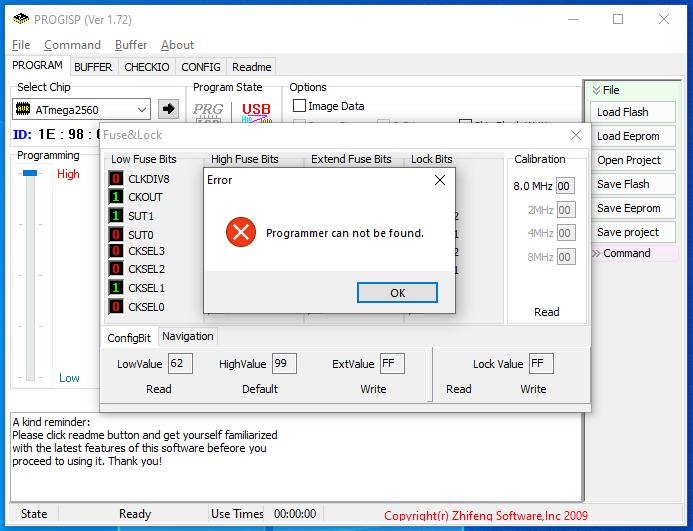The height and width of the screenshot is (531, 693).
Task: Click Read in Calibration panel
Action: [x=547, y=312]
